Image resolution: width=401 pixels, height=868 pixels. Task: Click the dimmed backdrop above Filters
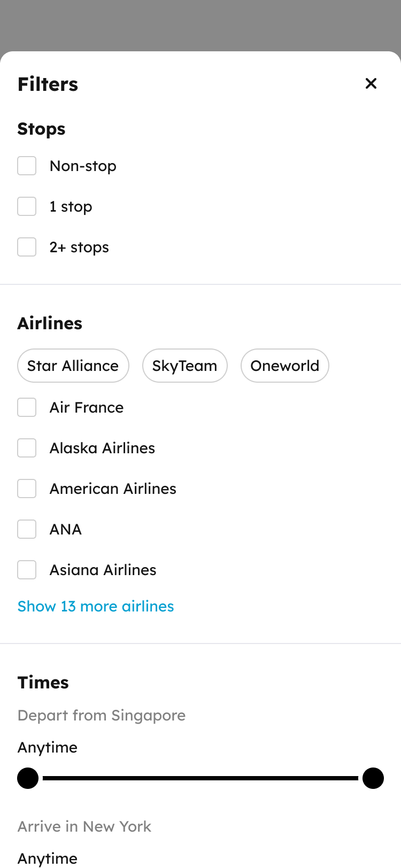click(200, 25)
